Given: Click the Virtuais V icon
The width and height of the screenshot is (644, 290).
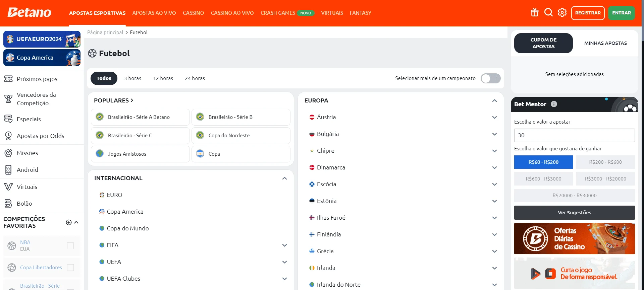Looking at the screenshot, I should pos(8,187).
